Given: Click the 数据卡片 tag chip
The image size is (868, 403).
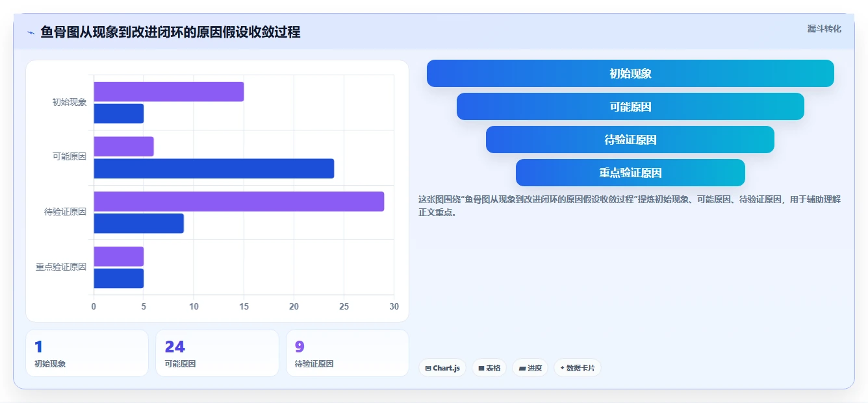Looking at the screenshot, I should coord(578,368).
